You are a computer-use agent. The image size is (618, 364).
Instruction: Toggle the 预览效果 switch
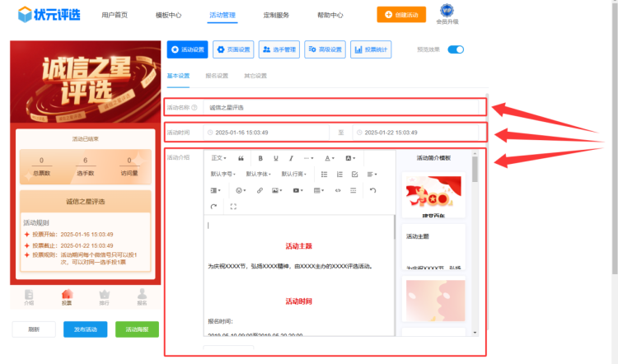pos(456,49)
